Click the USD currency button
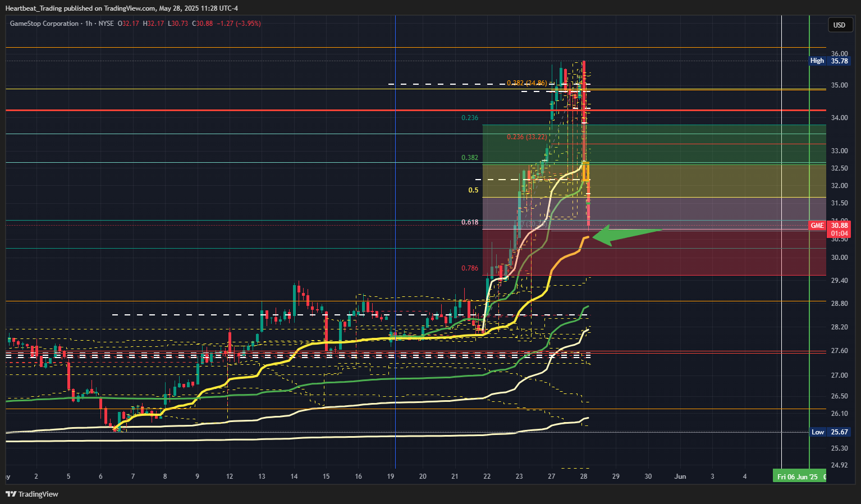Image resolution: width=861 pixels, height=504 pixels. click(839, 25)
